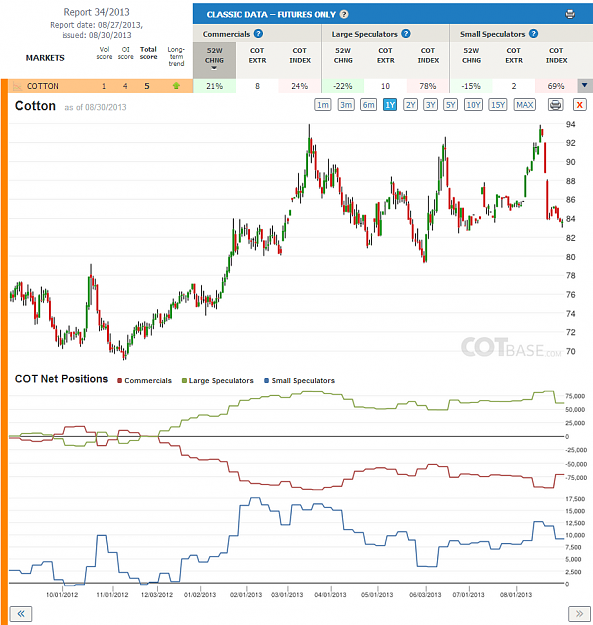Click the Total score column header
593x625 pixels.
pos(148,53)
